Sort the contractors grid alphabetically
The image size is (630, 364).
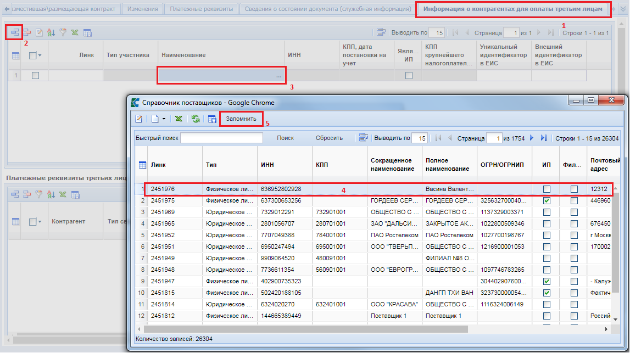pyautogui.click(x=51, y=32)
